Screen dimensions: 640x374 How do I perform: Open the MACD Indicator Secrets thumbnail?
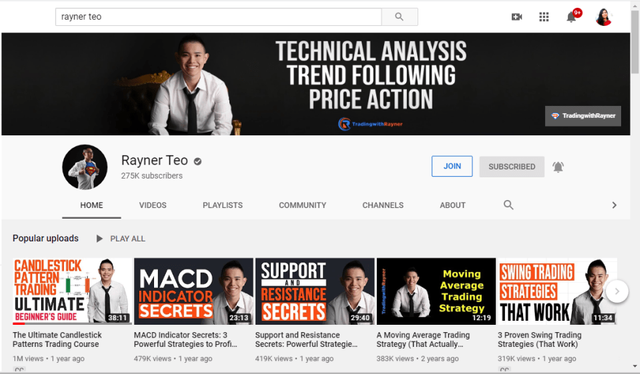coord(193,291)
